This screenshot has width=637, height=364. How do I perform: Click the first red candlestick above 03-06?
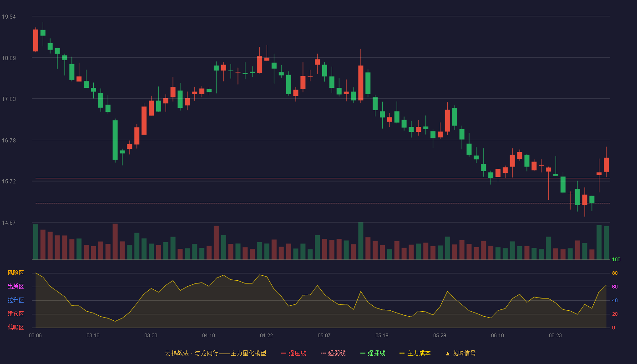(x=35, y=40)
